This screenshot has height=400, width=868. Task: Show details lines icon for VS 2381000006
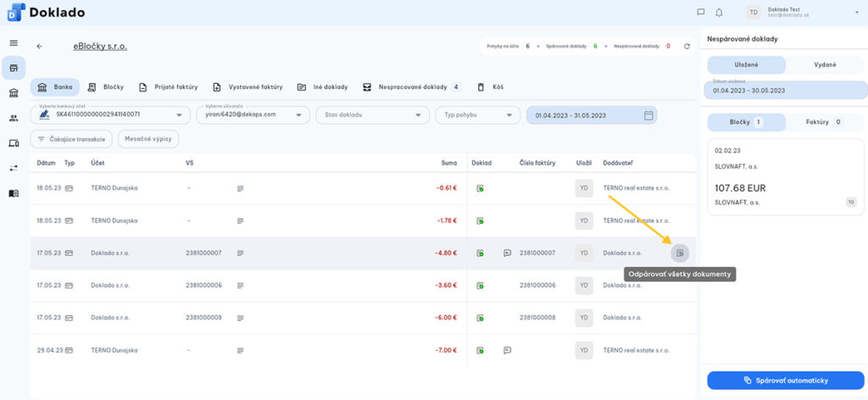coord(240,286)
